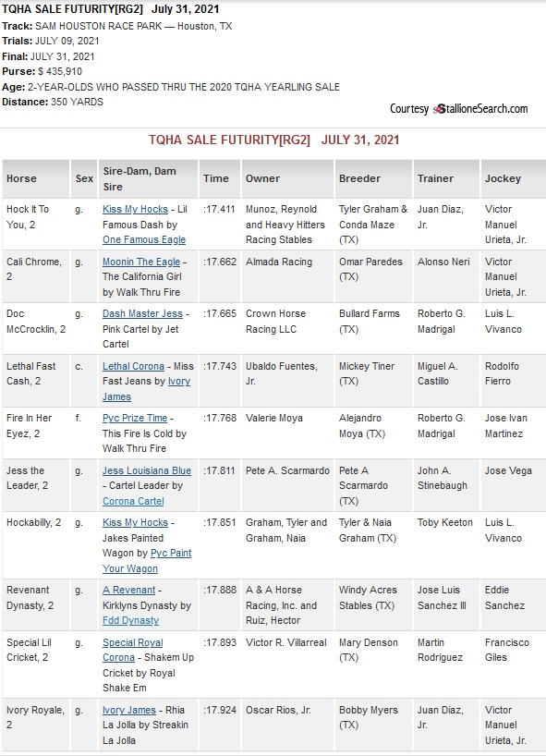Image resolution: width=546 pixels, height=756 pixels.
Task: Visit the Dash Master Jess link
Action: pos(142,313)
